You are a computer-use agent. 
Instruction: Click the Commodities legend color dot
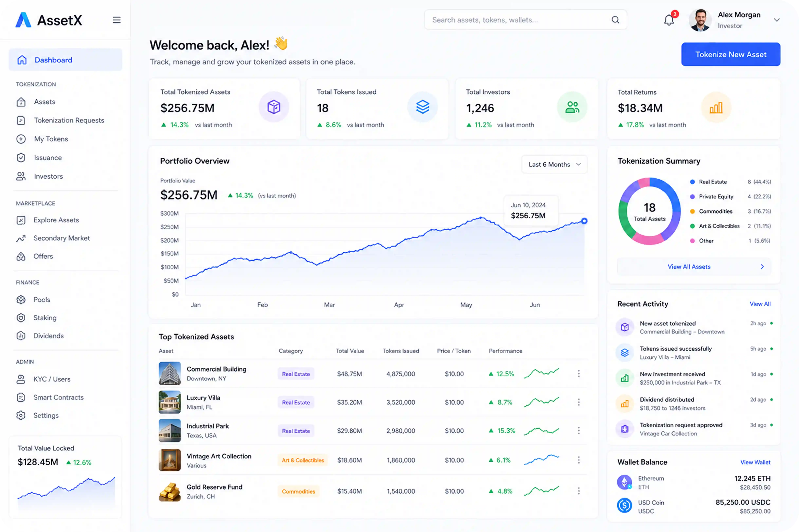coord(692,211)
